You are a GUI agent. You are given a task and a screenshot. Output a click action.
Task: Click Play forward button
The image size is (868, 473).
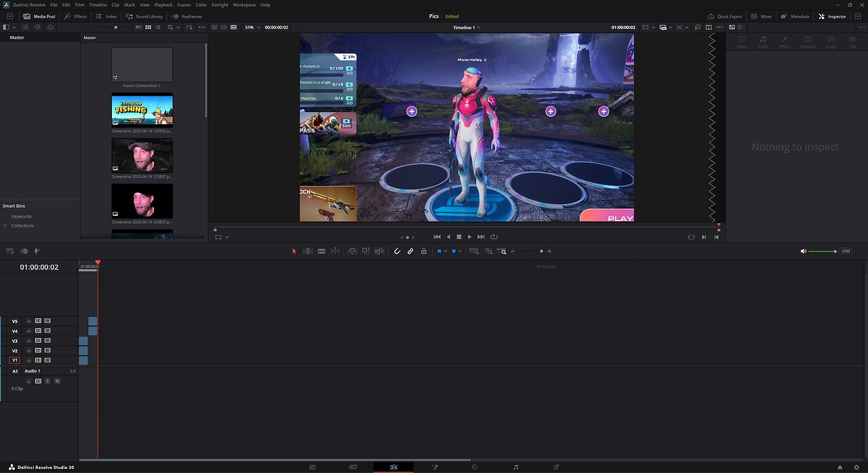click(469, 237)
